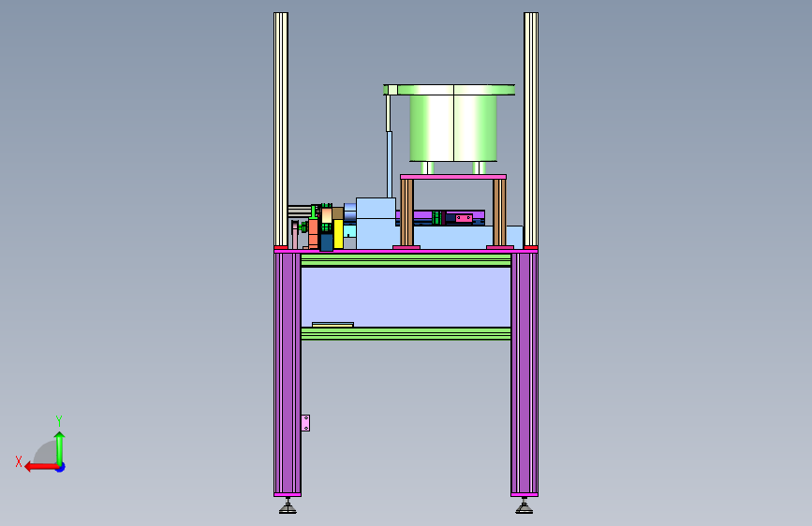
Task: Select the magenta tabletop plate edge
Action: [x=406, y=251]
